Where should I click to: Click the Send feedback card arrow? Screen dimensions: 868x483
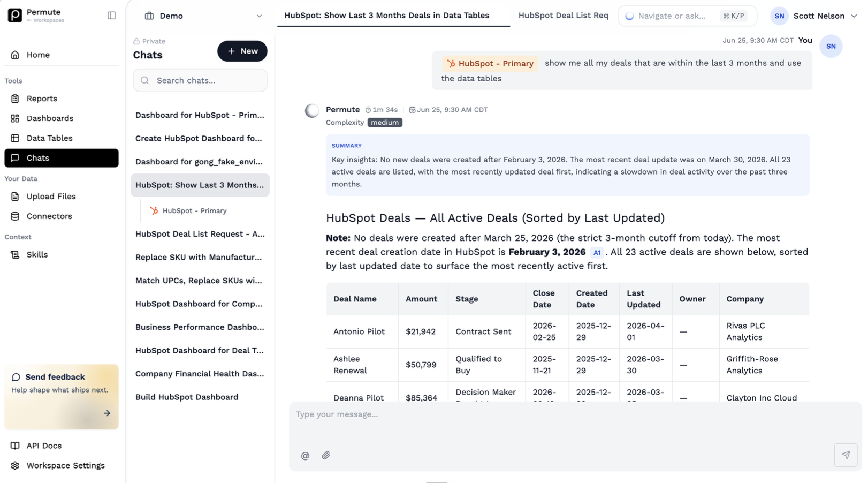click(107, 413)
